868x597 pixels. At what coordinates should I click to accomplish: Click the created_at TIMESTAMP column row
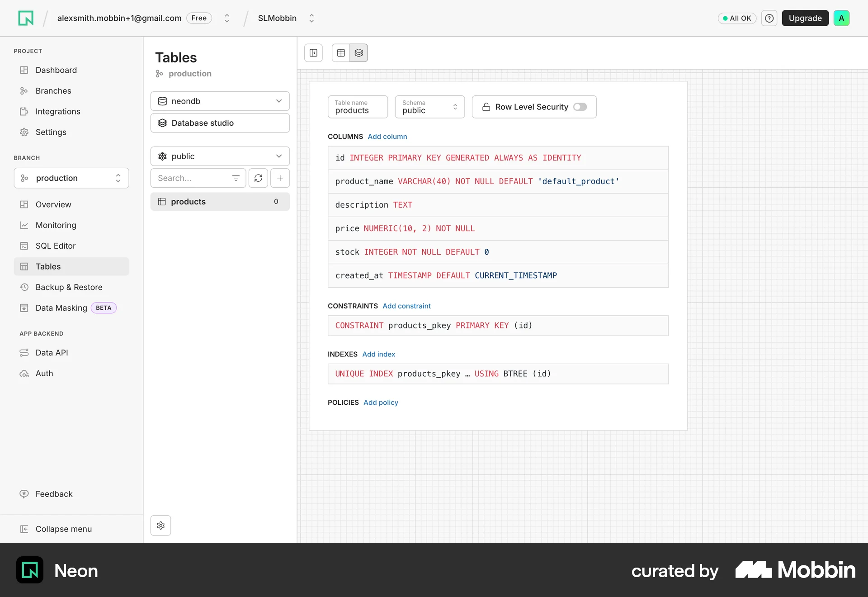tap(498, 275)
